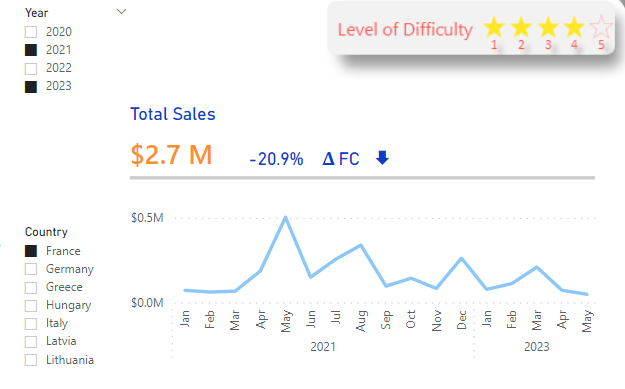Click the third difficulty star
Viewport: 625px width, 389px height.
(548, 27)
